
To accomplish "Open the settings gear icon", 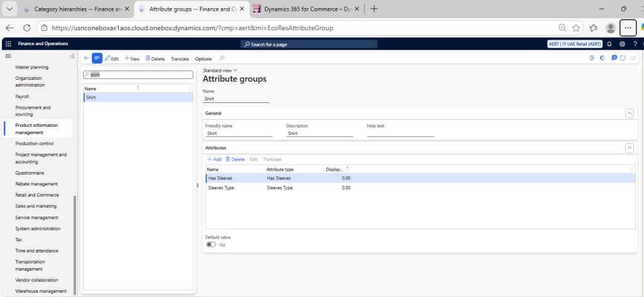I will [x=622, y=44].
